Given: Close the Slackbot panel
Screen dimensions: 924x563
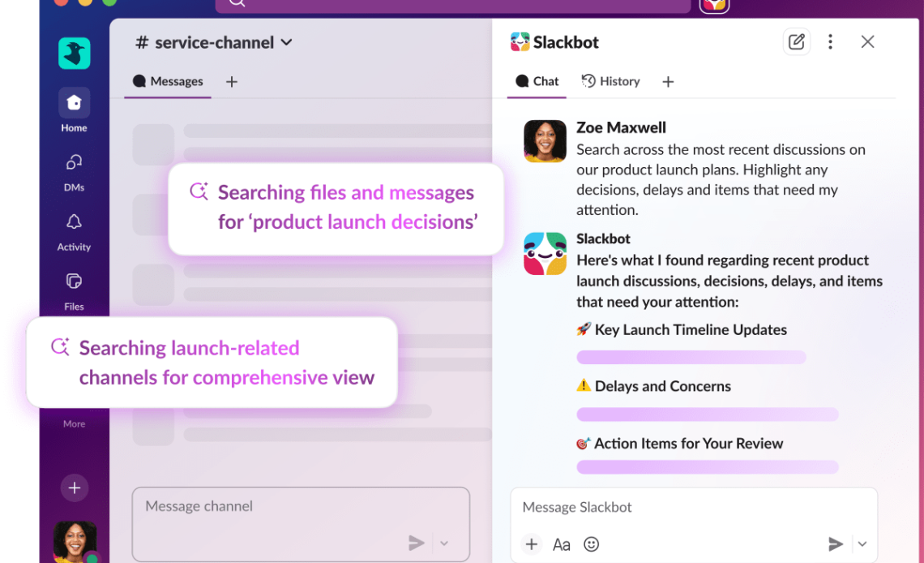Looking at the screenshot, I should (x=867, y=42).
